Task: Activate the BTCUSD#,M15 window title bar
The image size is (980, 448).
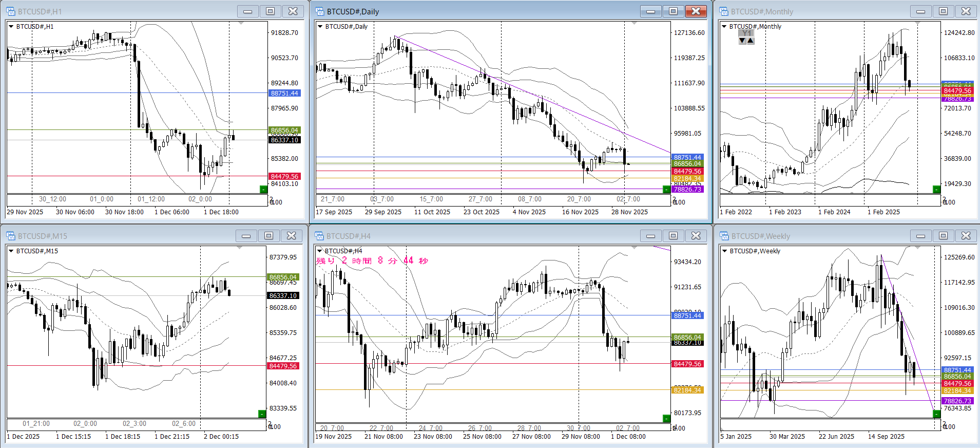Action: [128, 236]
